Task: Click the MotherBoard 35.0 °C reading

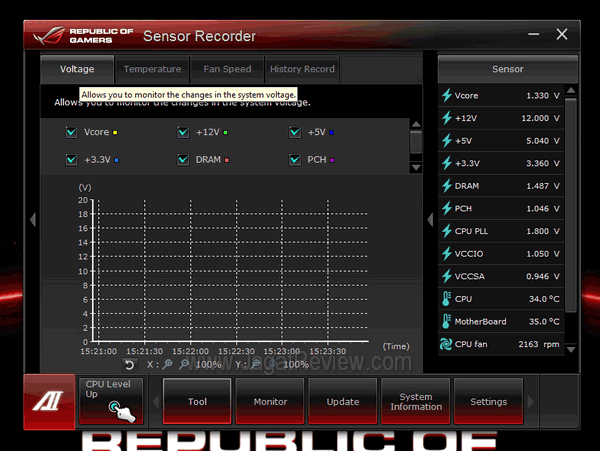Action: 544,322
